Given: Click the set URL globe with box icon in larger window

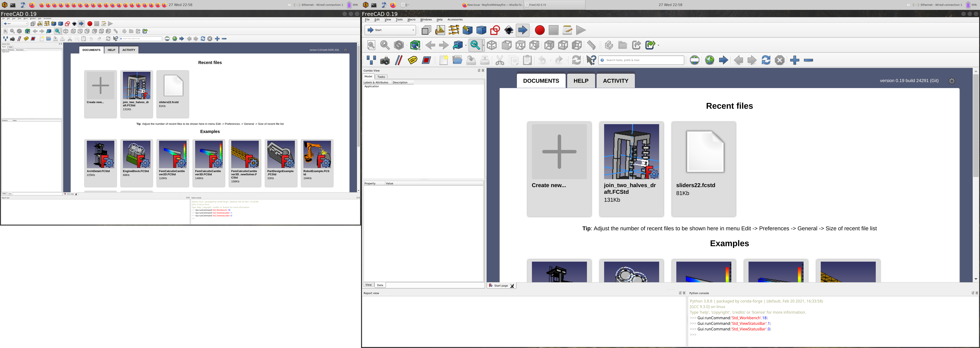Looking at the screenshot, I should tap(694, 60).
